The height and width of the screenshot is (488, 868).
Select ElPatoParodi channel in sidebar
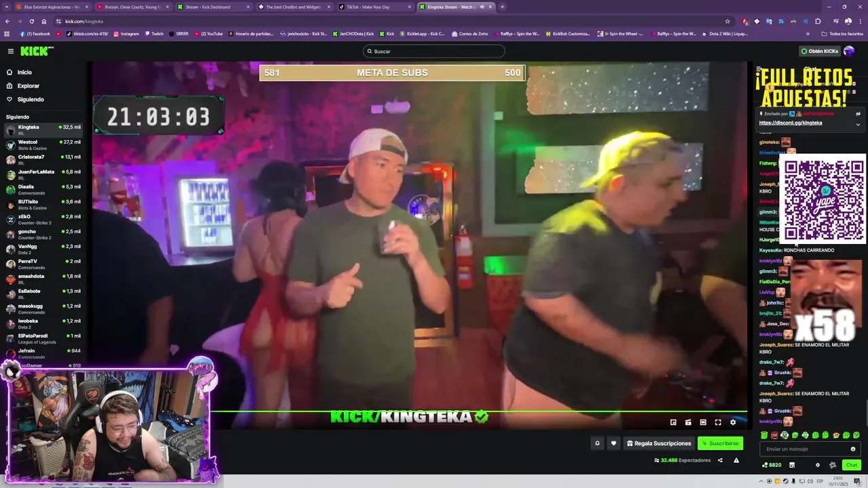(43, 338)
